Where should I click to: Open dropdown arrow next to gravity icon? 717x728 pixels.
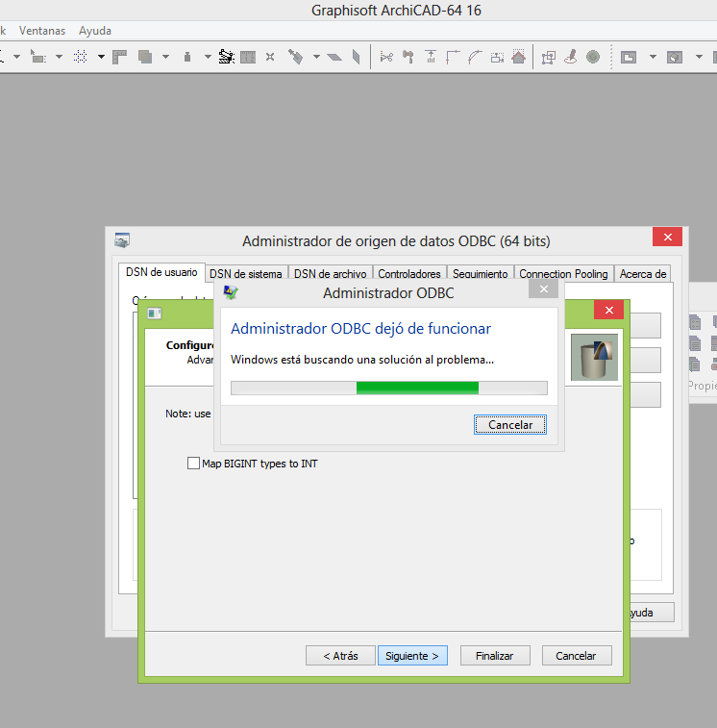[208, 57]
